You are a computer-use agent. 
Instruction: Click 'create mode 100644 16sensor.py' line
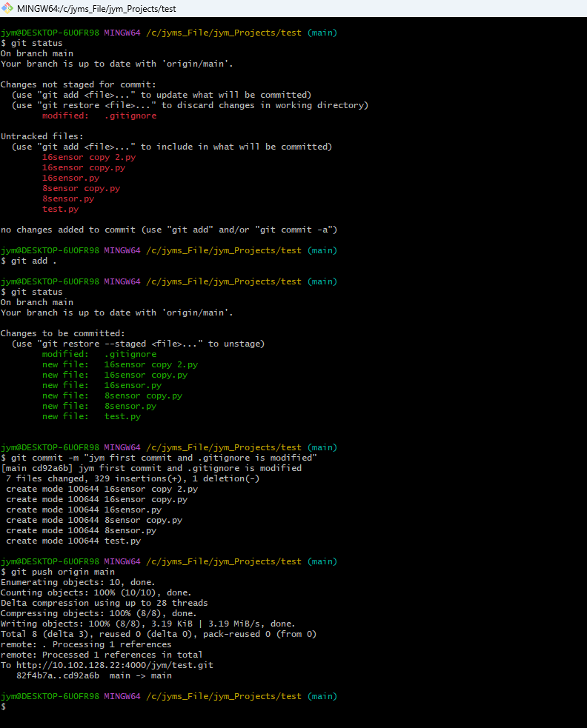(84, 510)
